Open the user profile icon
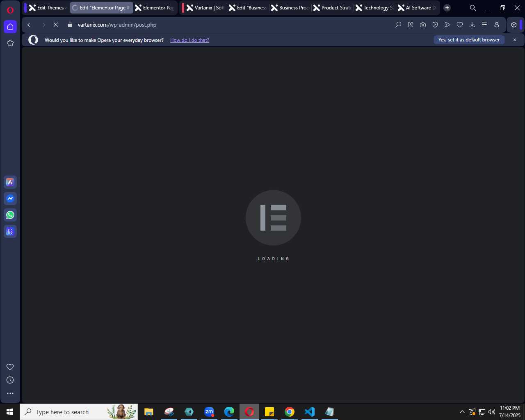The image size is (525, 420). pos(497,25)
